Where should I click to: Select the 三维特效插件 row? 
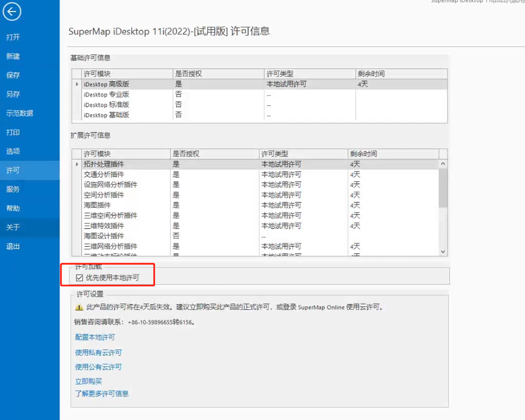point(255,226)
